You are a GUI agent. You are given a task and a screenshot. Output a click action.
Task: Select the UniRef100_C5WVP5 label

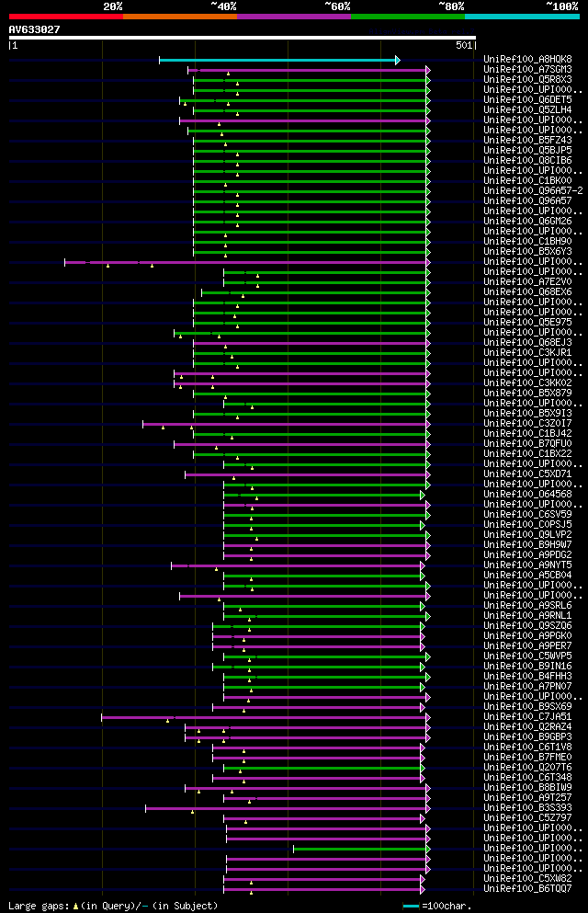click(527, 656)
